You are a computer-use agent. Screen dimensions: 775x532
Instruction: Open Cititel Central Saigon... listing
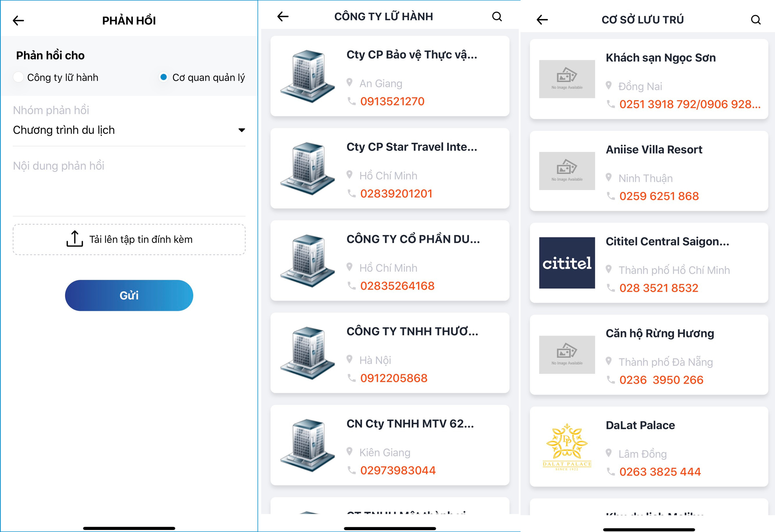tap(649, 263)
